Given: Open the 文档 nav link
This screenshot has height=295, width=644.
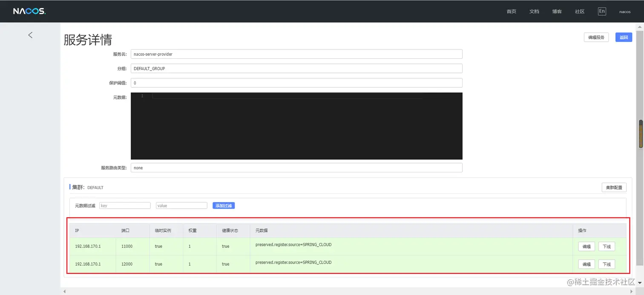Looking at the screenshot, I should [534, 11].
